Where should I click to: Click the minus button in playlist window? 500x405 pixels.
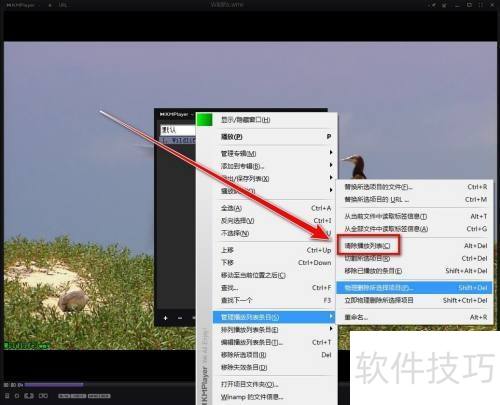click(180, 318)
